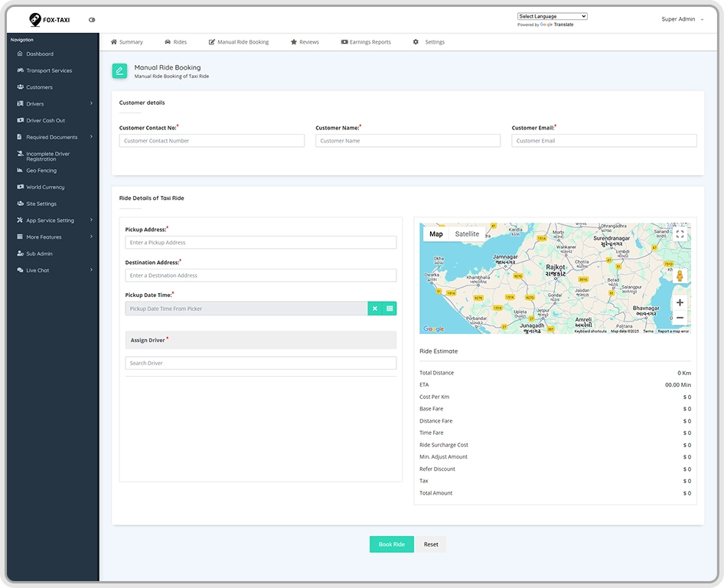Click the Destination Address input
The image size is (724, 588).
click(261, 276)
